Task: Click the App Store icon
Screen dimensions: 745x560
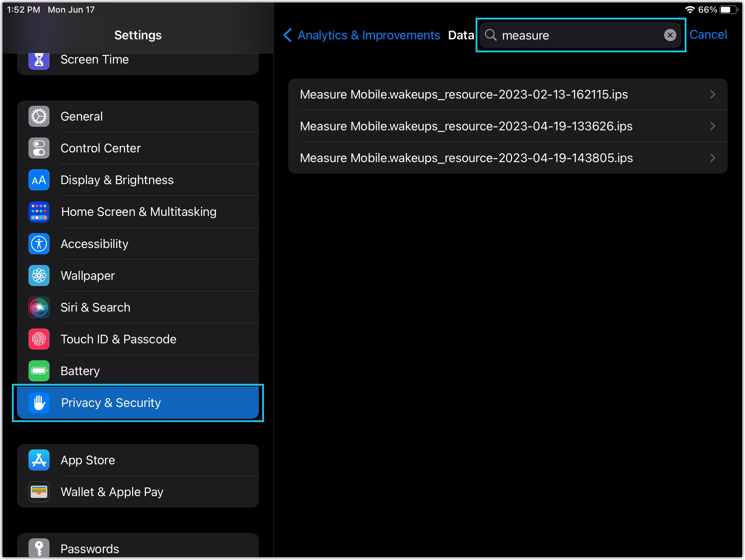Action: coord(39,460)
